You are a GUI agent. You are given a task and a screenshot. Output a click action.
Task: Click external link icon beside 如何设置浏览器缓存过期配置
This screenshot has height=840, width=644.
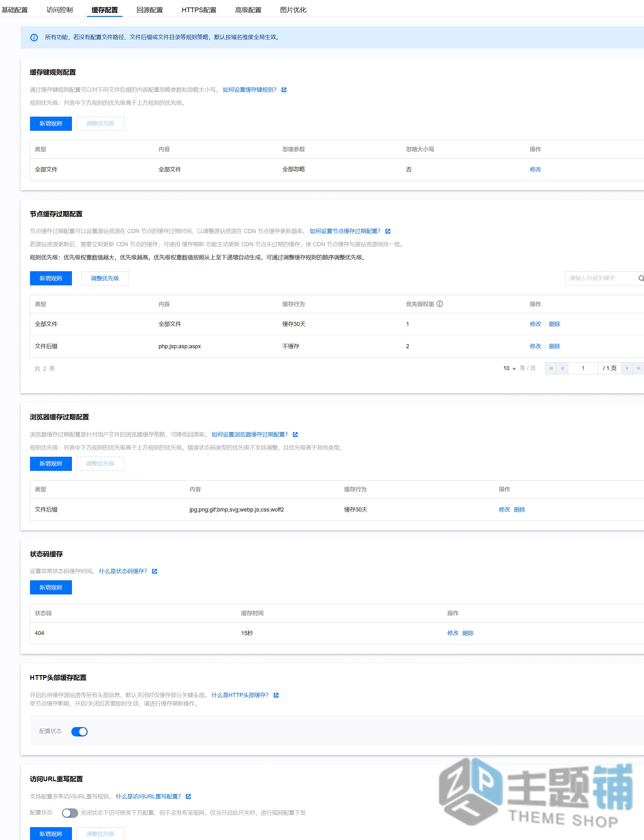click(x=295, y=434)
